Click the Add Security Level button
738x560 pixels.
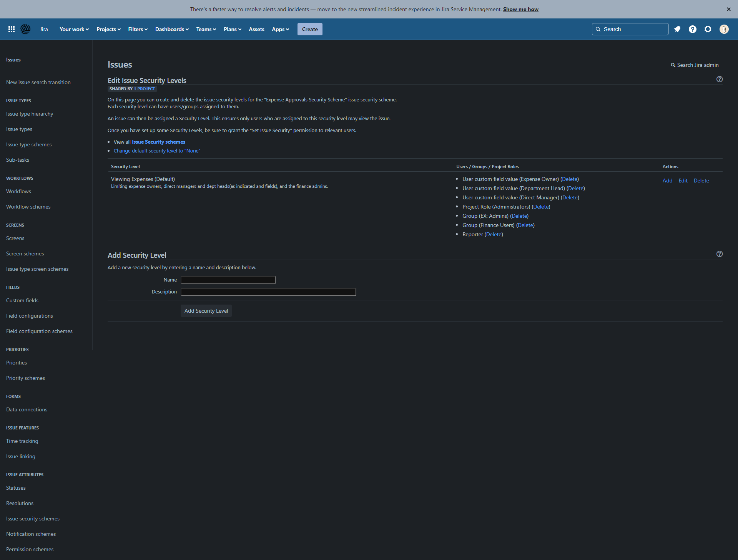(206, 311)
